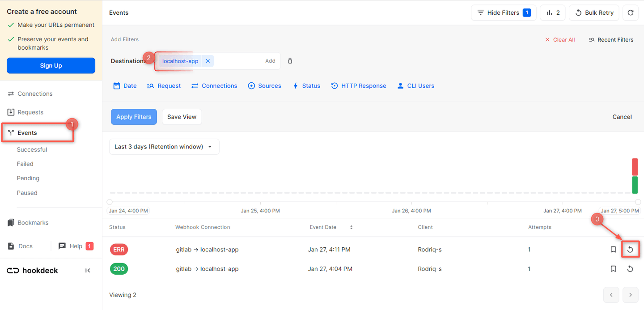This screenshot has height=310, width=644.
Task: Open Recent Filters
Action: click(611, 39)
